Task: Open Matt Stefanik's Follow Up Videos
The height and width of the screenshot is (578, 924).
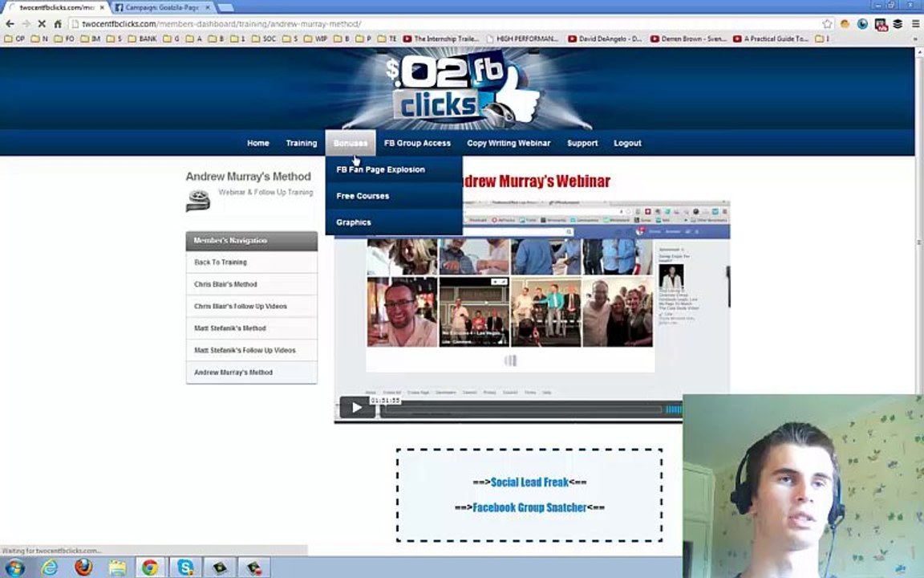Action: [x=252, y=350]
